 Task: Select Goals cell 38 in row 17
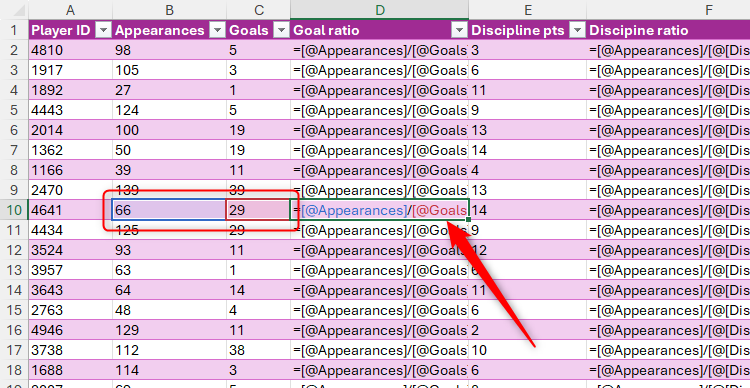click(258, 350)
